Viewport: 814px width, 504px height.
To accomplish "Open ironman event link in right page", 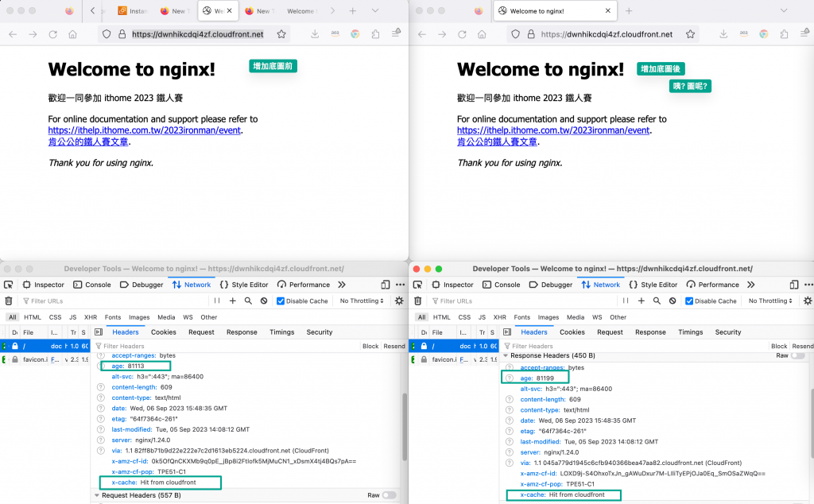I will tap(553, 130).
